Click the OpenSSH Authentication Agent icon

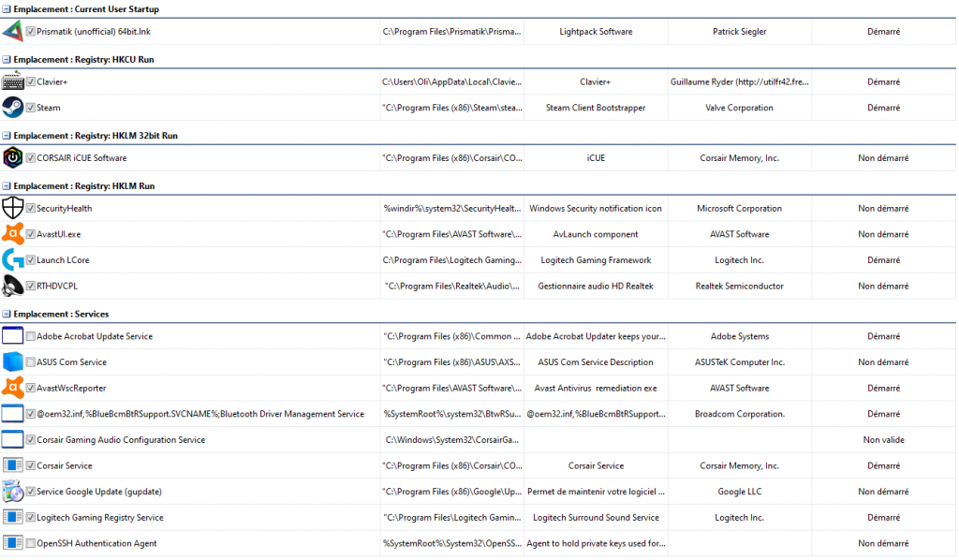[x=12, y=543]
